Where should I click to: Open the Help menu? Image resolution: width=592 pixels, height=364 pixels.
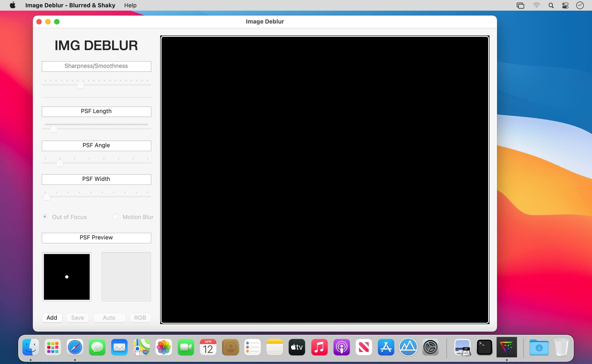tap(130, 5)
